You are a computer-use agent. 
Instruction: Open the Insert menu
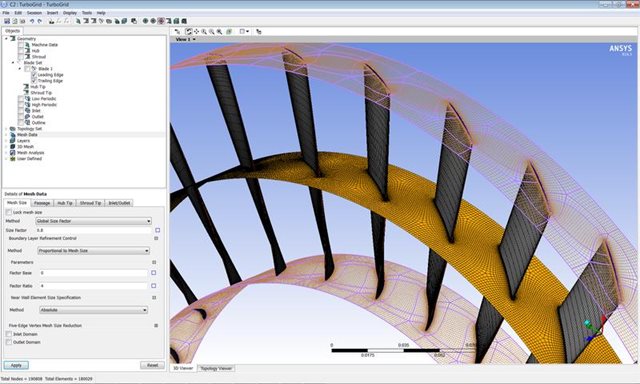coord(52,13)
